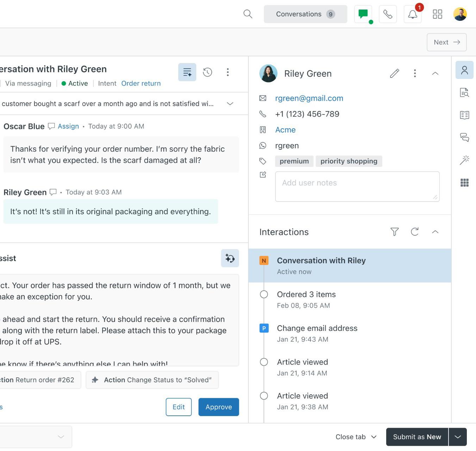Screen dimensions: 476x451
Task: Collapse the Riley Green profile card
Action: point(435,73)
